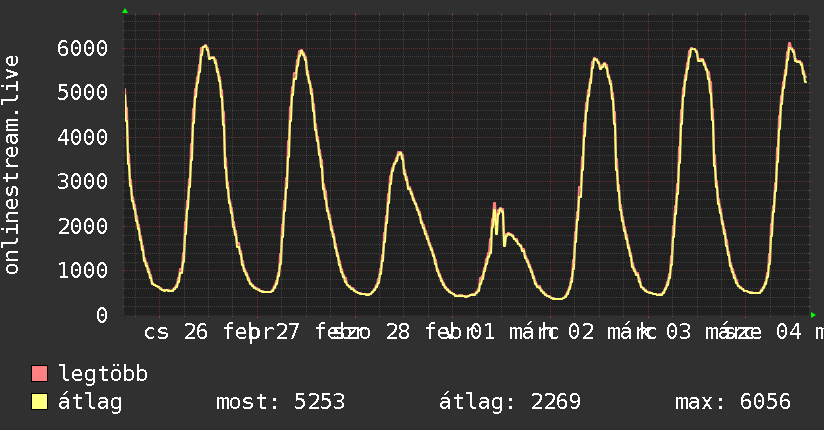Click the y-axis label 2000

click(x=83, y=226)
